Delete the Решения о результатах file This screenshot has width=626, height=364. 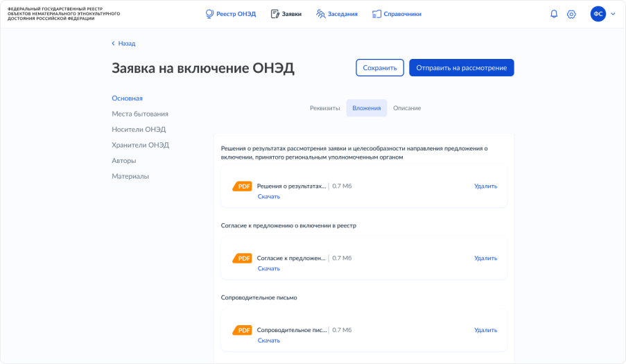coord(485,186)
